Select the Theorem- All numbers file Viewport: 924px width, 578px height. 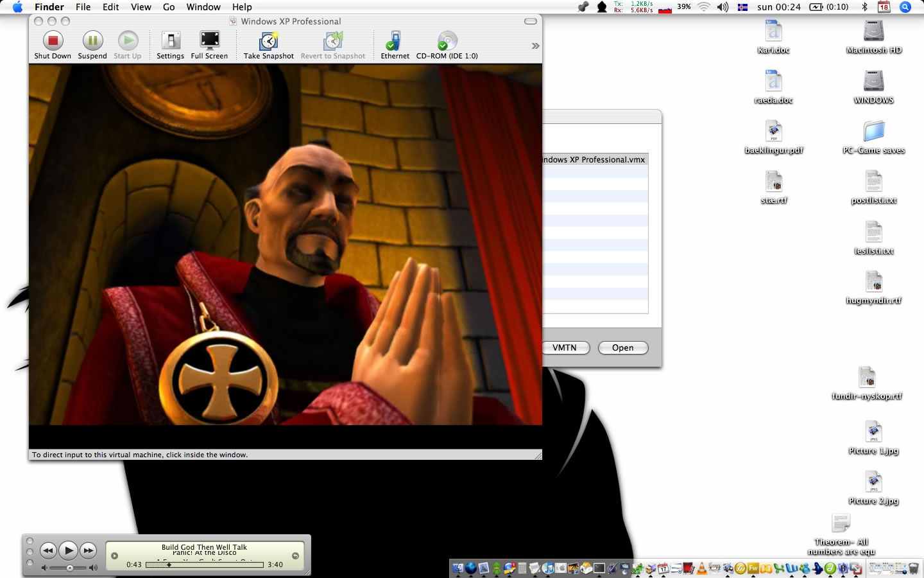pyautogui.click(x=841, y=534)
